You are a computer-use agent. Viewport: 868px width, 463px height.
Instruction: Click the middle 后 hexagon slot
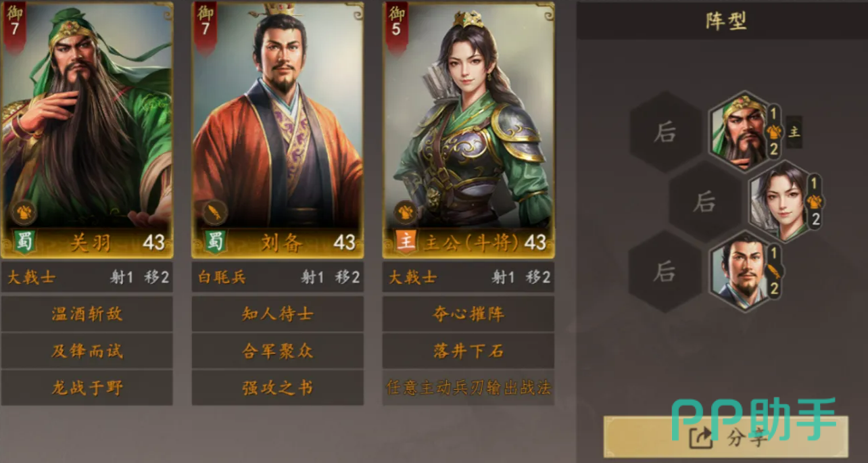coord(704,201)
